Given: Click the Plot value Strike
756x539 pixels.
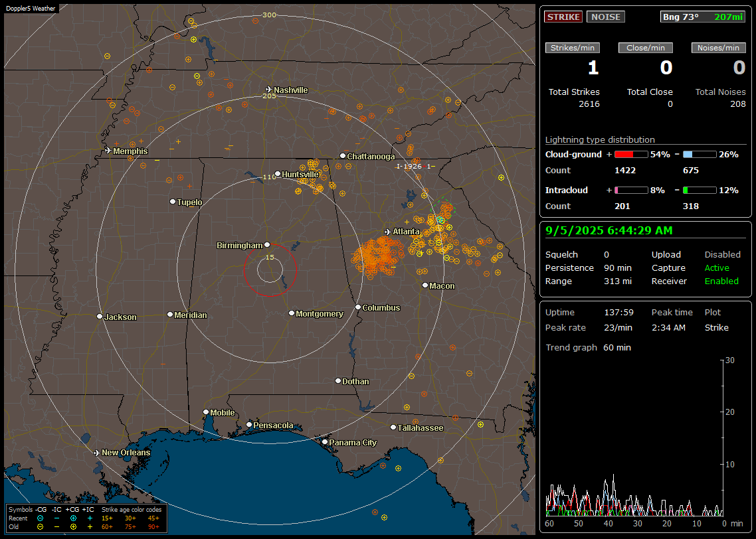Looking at the screenshot, I should point(716,327).
